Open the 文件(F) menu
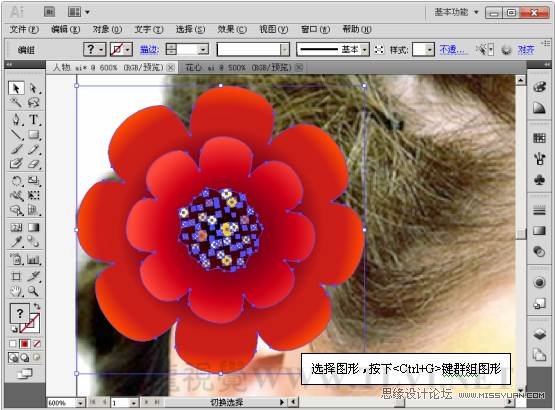 click(x=24, y=29)
